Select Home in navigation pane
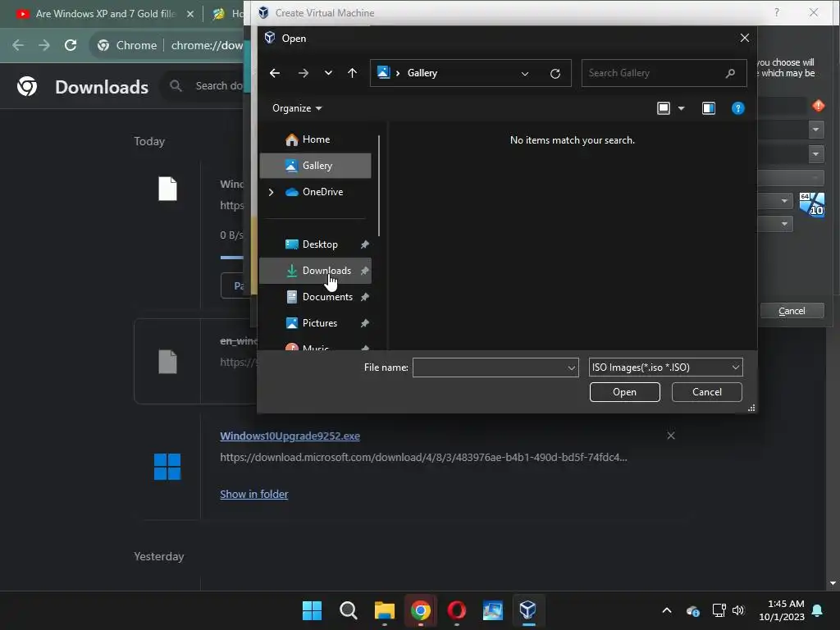The image size is (840, 630). click(316, 139)
